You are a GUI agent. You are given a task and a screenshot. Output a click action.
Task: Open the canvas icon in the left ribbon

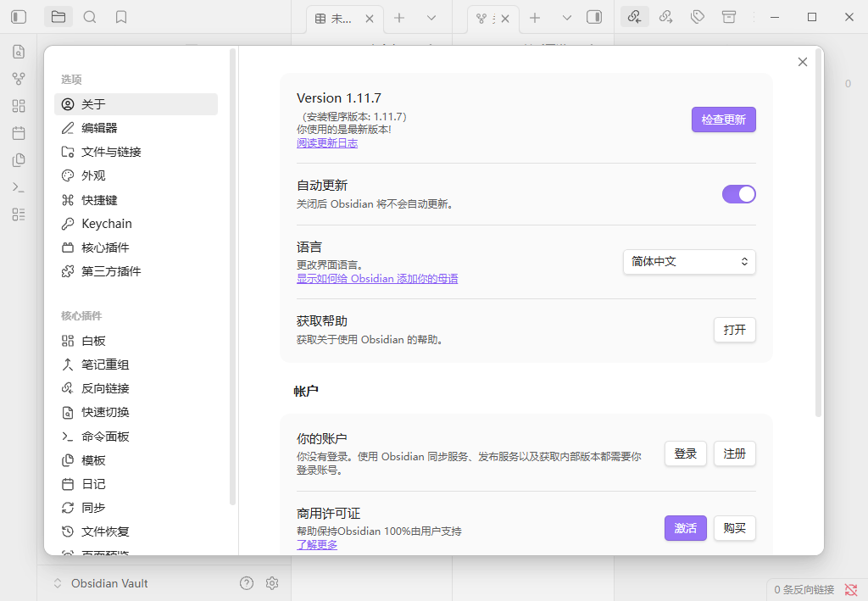[19, 106]
